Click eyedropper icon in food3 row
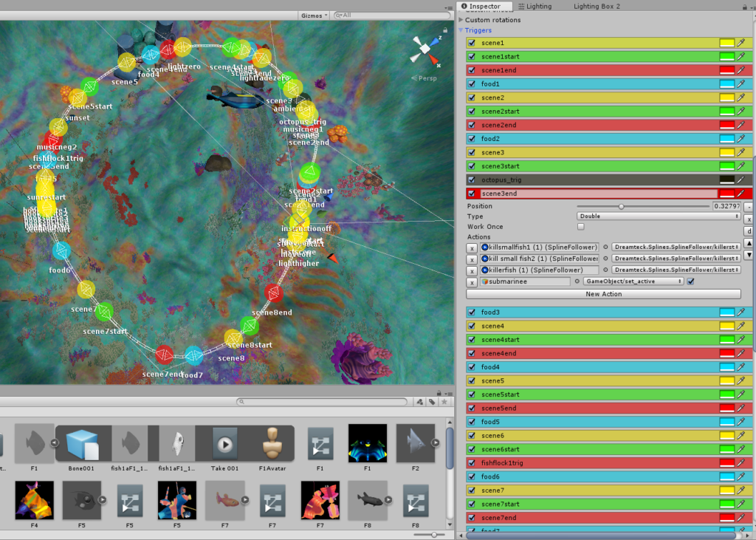The height and width of the screenshot is (540, 756). coord(741,312)
